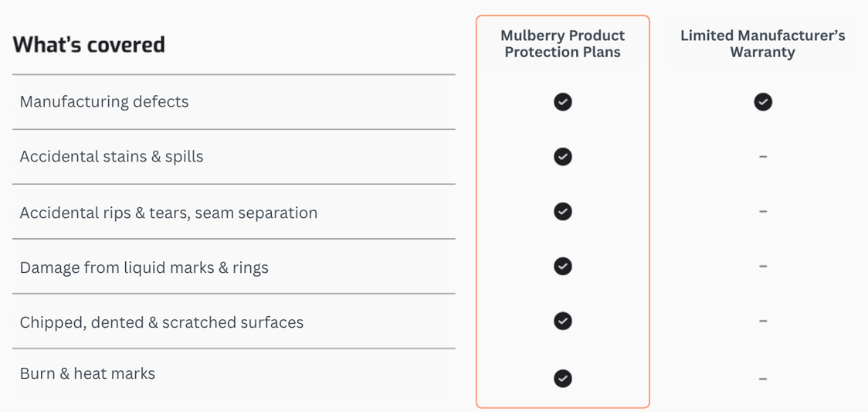Click warranty dash for Chipped, dented & scratched
The height and width of the screenshot is (412, 868).
(763, 321)
